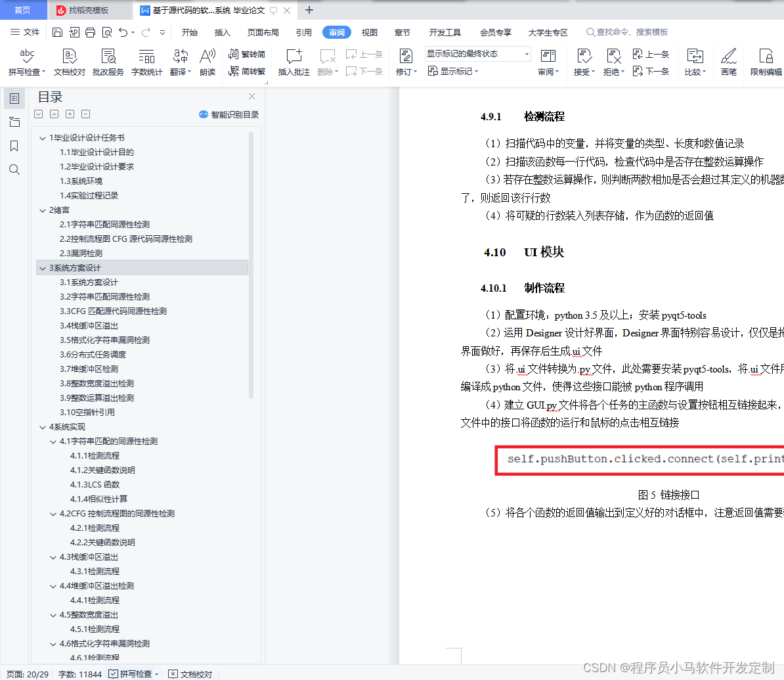Start the 比较 document compare tool
Image resolution: width=784 pixels, height=680 pixels.
pos(695,62)
